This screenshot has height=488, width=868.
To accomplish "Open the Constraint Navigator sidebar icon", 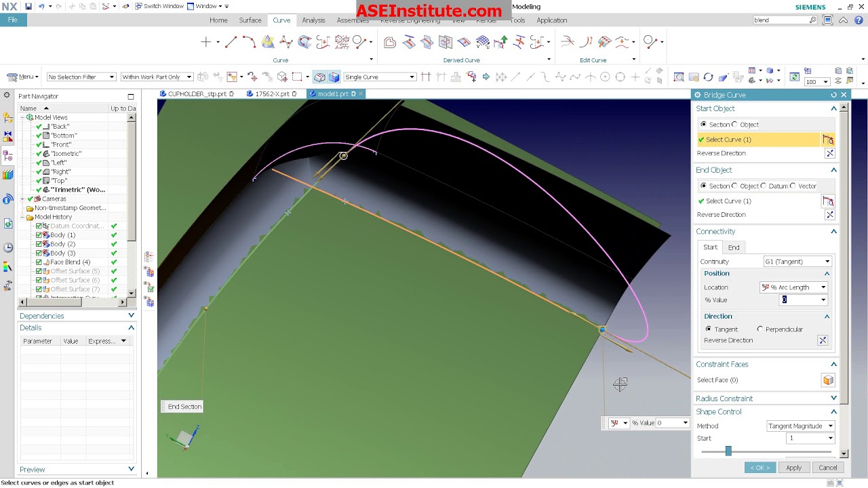I will click(x=7, y=137).
